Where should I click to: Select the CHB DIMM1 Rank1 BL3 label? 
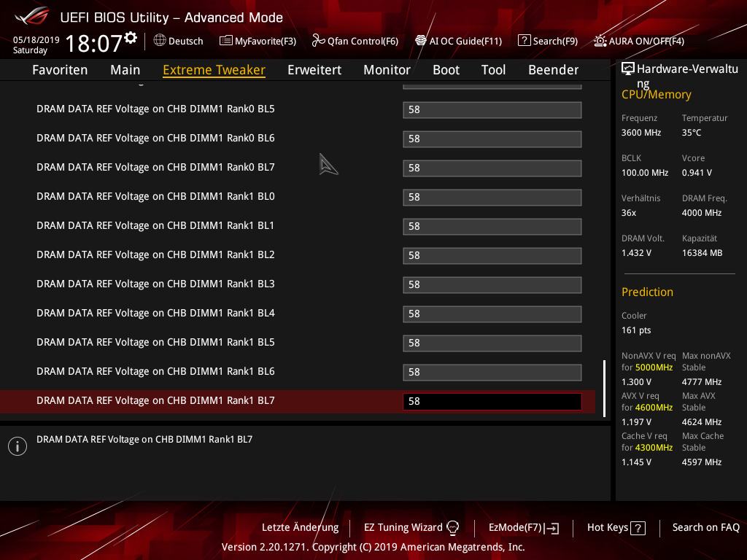click(155, 284)
